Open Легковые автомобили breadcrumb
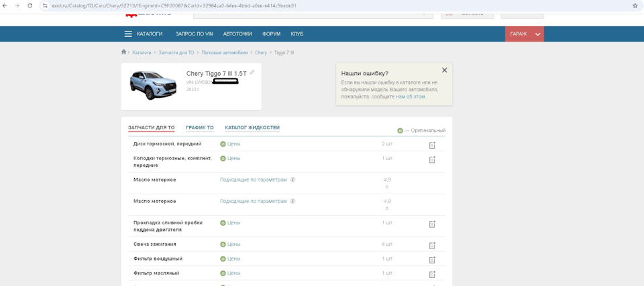This screenshot has width=644, height=286. pyautogui.click(x=225, y=53)
